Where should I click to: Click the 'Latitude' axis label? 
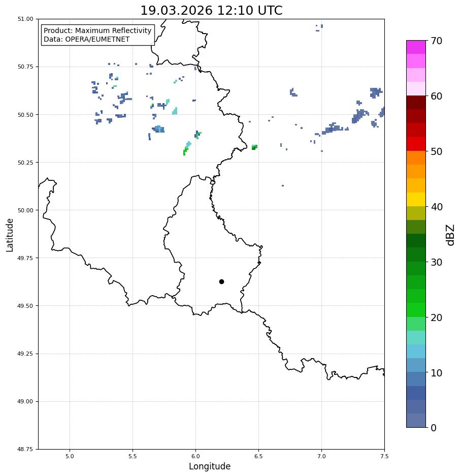[x=10, y=235]
